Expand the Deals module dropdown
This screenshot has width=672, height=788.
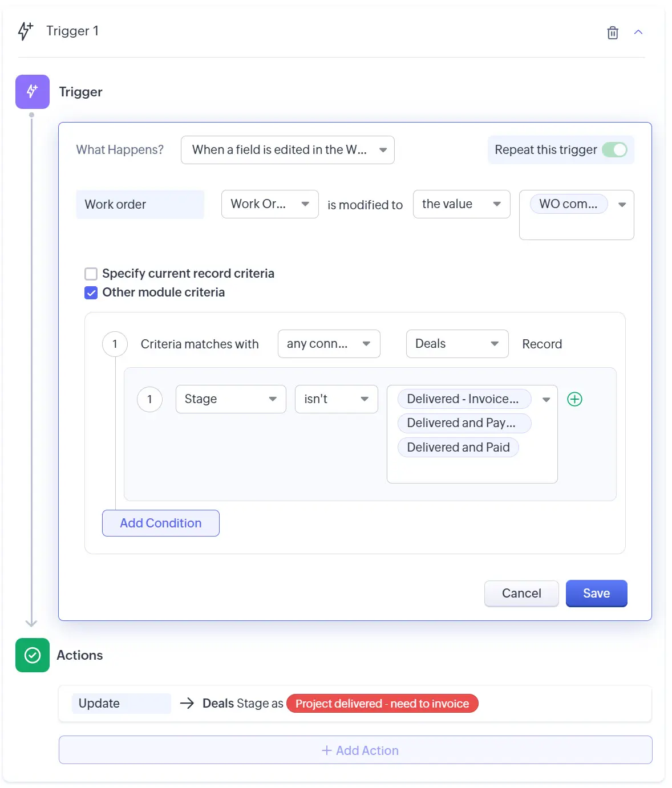click(457, 344)
